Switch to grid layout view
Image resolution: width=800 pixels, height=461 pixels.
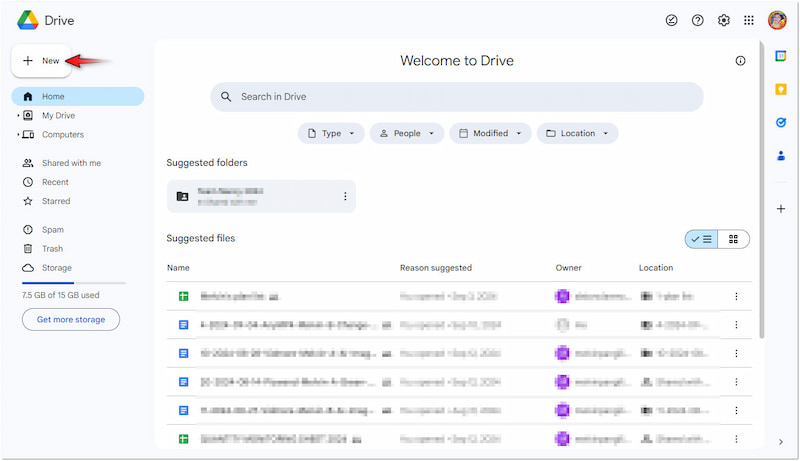click(734, 239)
